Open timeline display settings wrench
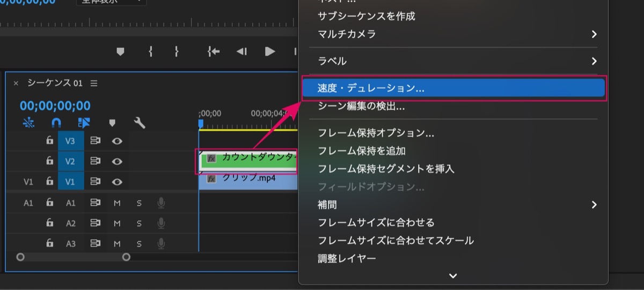Viewport: 644px width, 290px height. point(140,123)
